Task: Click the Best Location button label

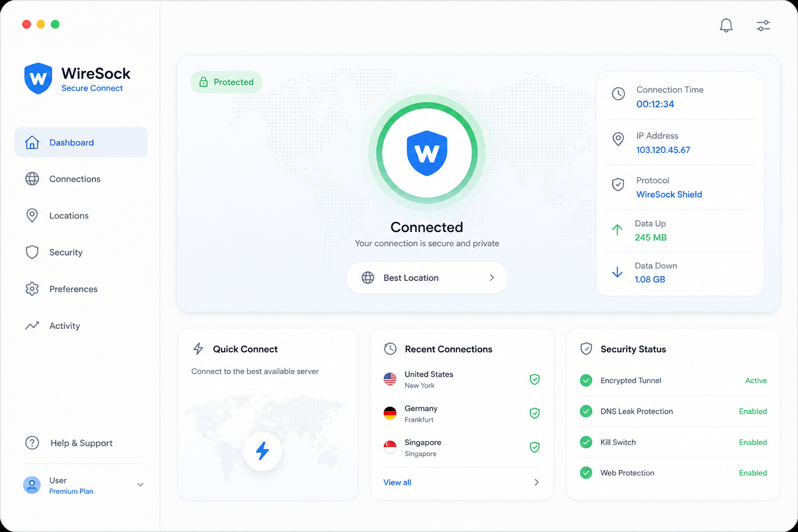Action: click(411, 277)
